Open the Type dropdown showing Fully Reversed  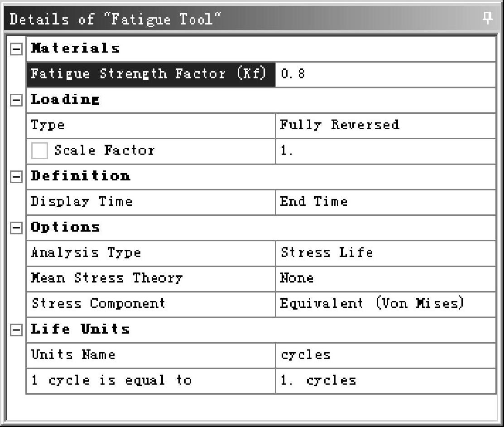pos(385,126)
